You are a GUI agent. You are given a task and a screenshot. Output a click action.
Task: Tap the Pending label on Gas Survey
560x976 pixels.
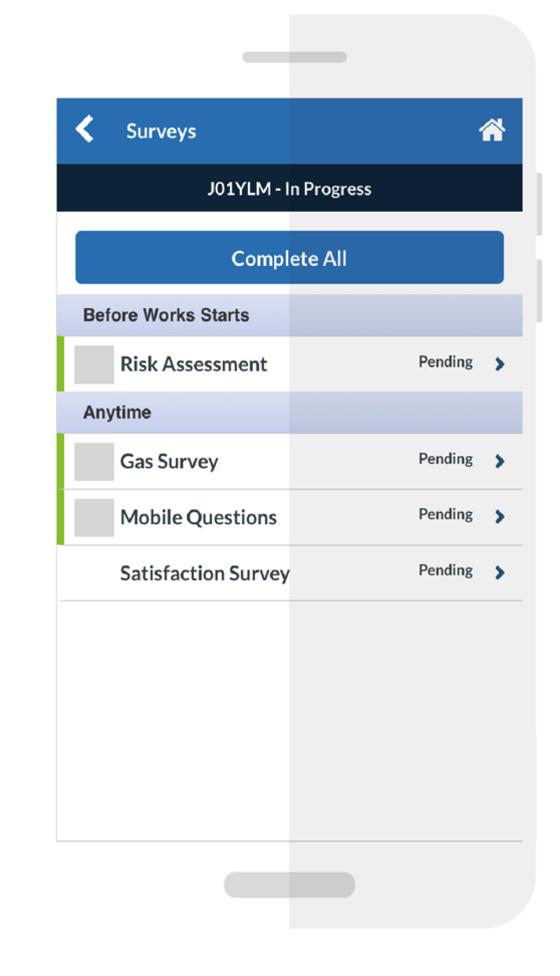pyautogui.click(x=444, y=459)
